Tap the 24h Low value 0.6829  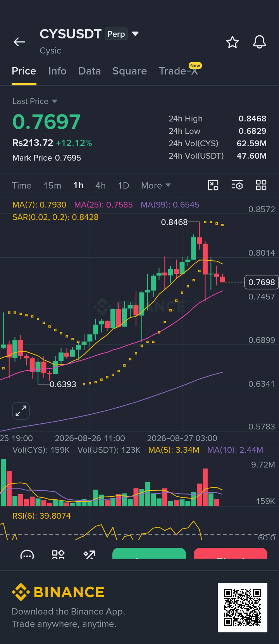pyautogui.click(x=252, y=131)
